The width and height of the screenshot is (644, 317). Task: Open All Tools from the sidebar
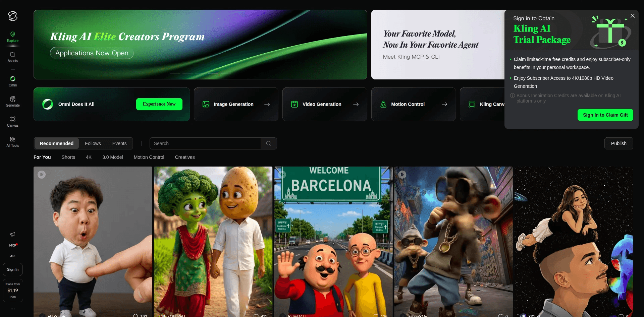pyautogui.click(x=13, y=142)
